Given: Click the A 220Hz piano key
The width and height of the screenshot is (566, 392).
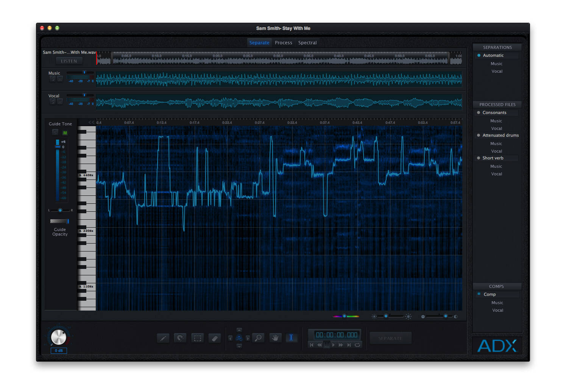Looking at the screenshot, I should coord(86,231).
